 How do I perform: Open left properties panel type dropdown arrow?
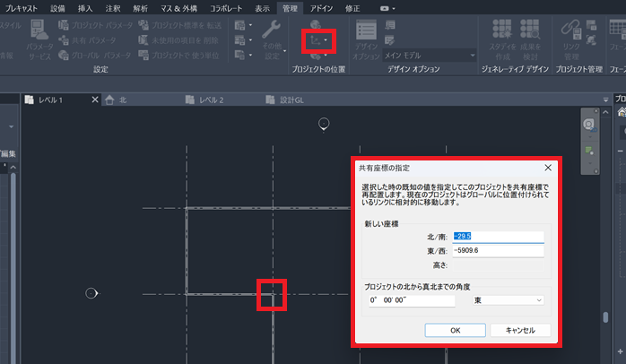(11, 127)
